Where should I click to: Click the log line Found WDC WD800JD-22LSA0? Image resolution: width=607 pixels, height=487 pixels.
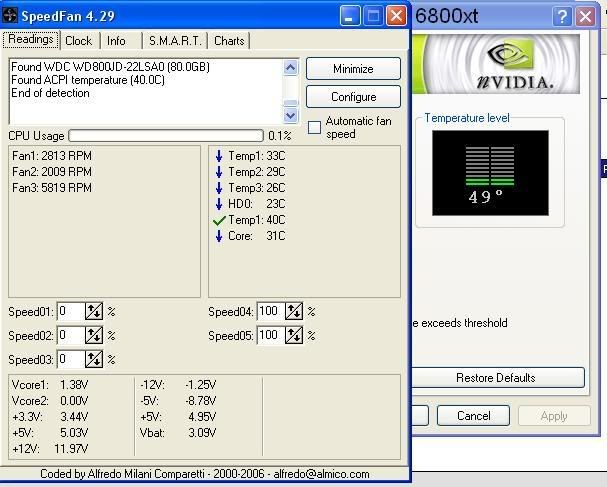click(x=110, y=67)
